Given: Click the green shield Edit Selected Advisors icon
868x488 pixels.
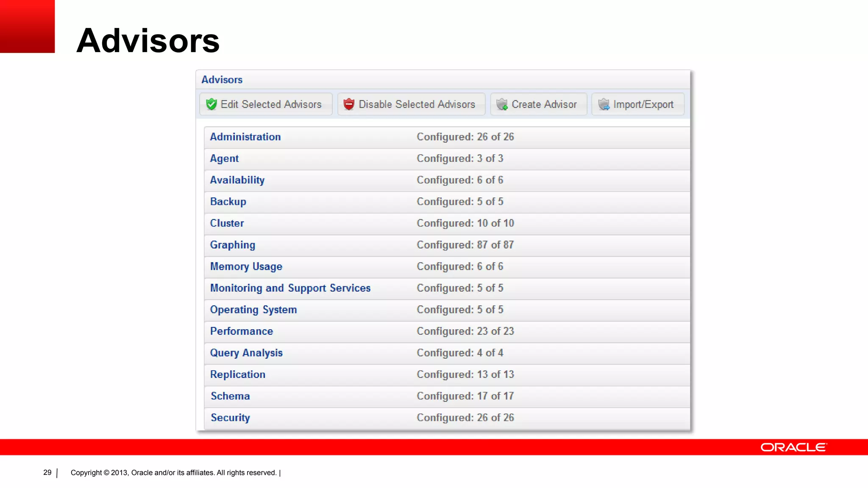Looking at the screenshot, I should [211, 104].
